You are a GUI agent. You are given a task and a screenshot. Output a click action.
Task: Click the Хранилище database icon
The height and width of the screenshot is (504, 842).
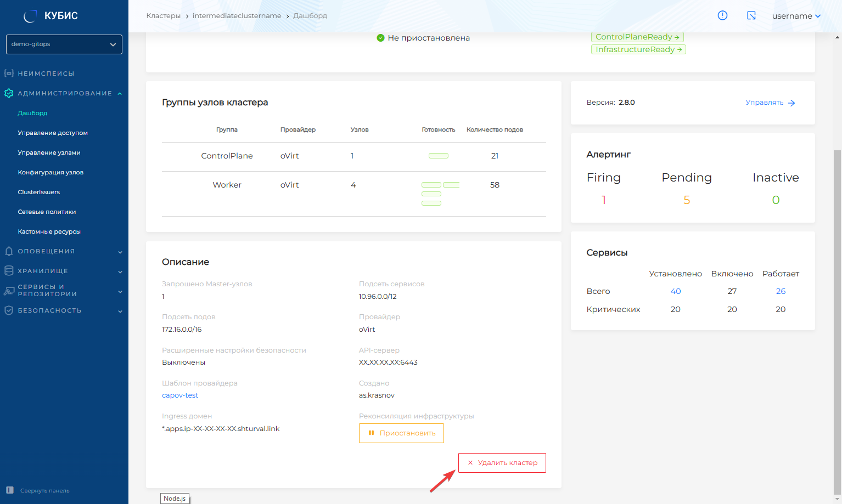coord(9,271)
